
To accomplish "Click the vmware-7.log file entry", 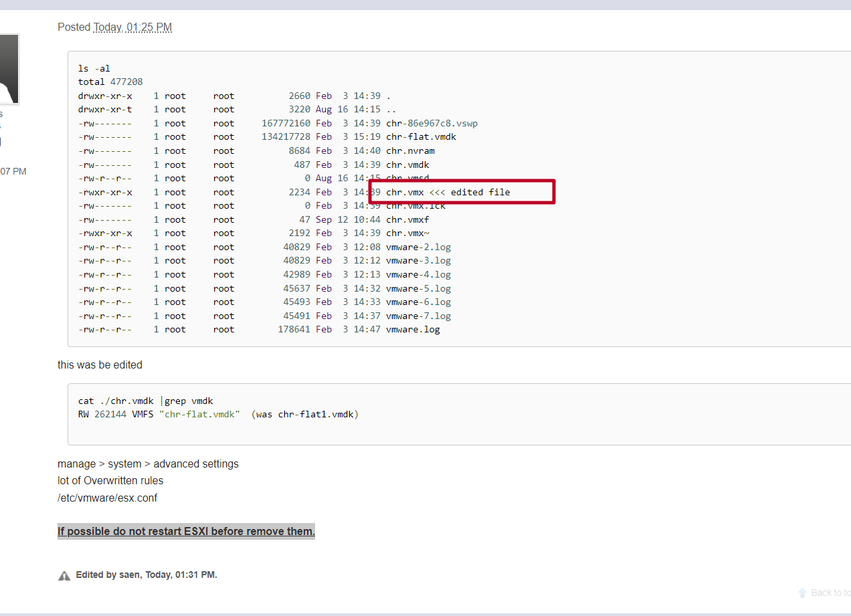I will 418,316.
